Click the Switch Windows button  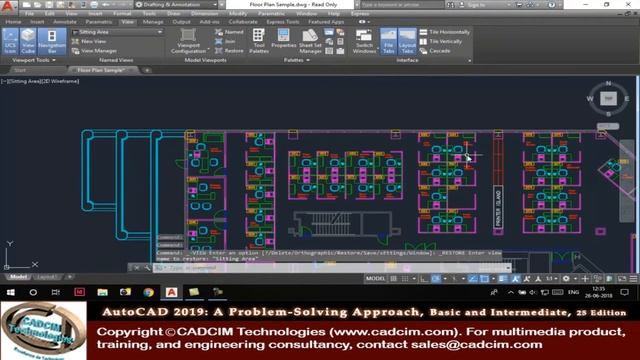tap(364, 41)
